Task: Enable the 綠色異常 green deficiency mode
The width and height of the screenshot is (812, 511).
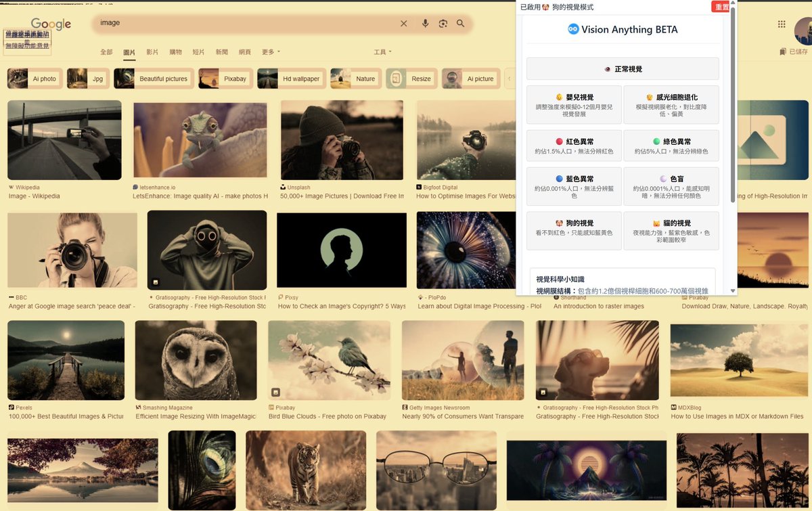Action: tap(671, 146)
